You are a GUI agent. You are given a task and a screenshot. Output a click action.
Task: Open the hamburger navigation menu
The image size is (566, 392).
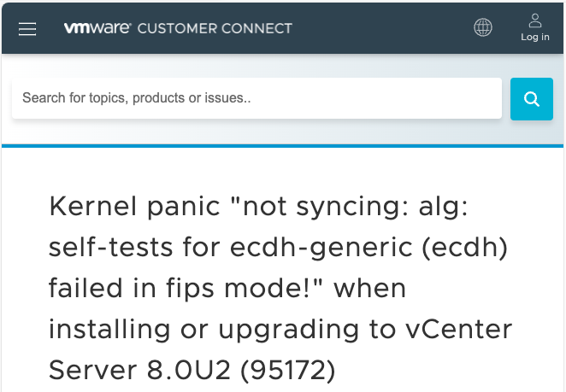coord(27,29)
